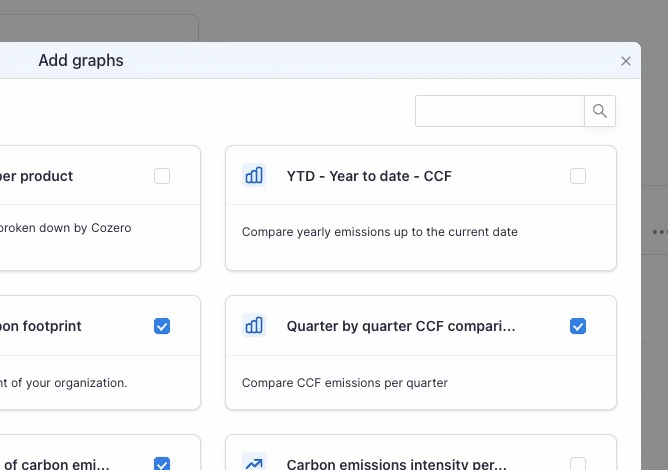Screen dimensions: 668x470
Task: Enable the Carbon emissions intensity checkbox
Action: tap(578, 463)
